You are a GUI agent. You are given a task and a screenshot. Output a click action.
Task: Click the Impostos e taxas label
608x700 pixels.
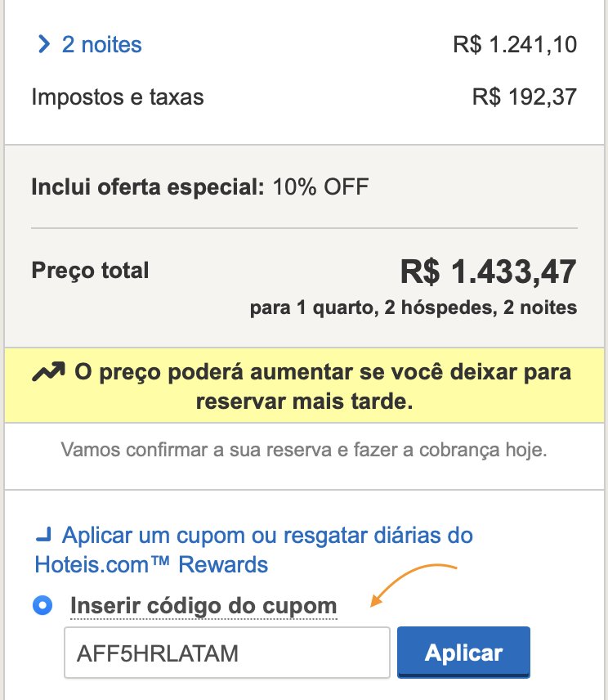pyautogui.click(x=118, y=98)
